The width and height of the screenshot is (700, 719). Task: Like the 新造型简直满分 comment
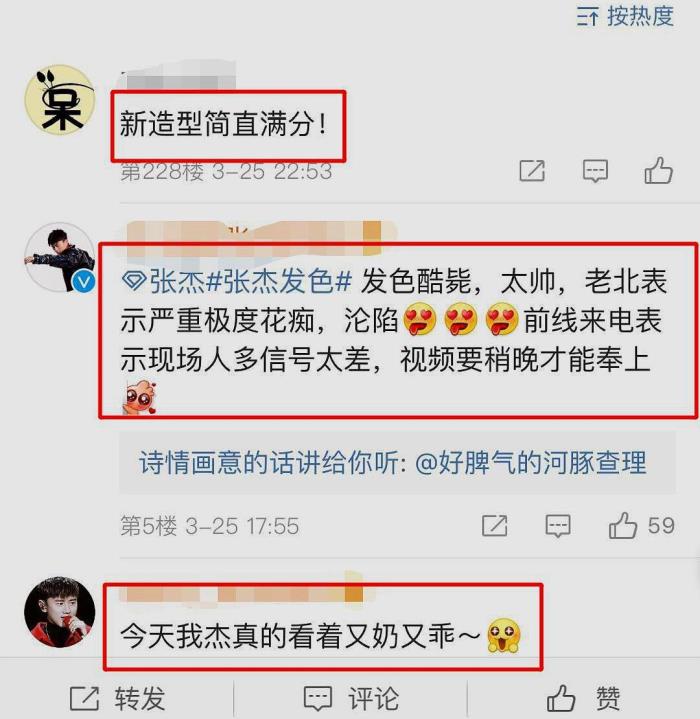658,171
